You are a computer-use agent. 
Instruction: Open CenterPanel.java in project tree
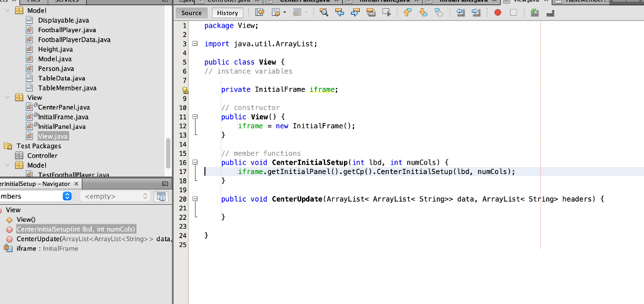pyautogui.click(x=64, y=107)
